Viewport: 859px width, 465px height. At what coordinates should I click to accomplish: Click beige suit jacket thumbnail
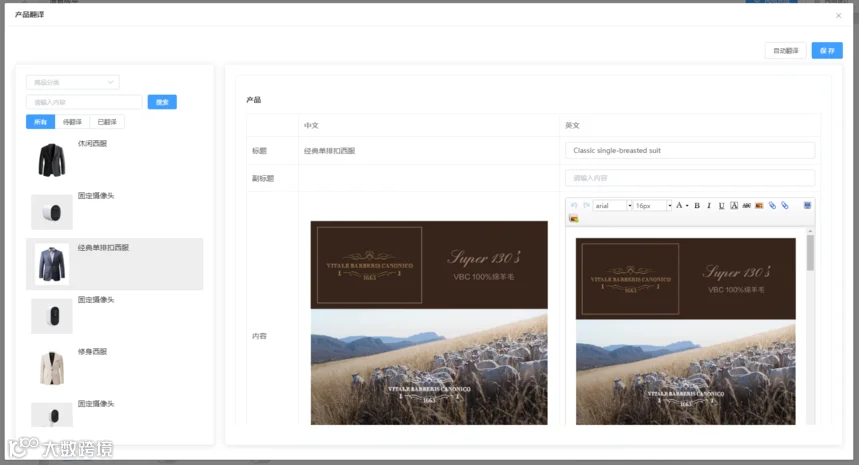(52, 368)
